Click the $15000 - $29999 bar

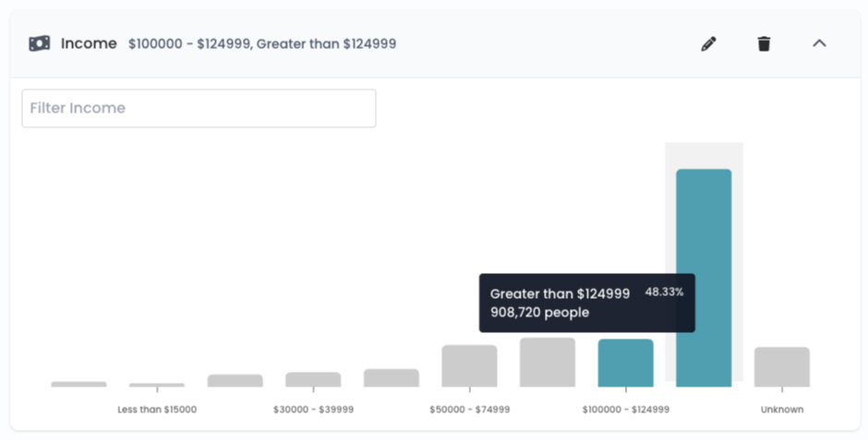click(235, 381)
